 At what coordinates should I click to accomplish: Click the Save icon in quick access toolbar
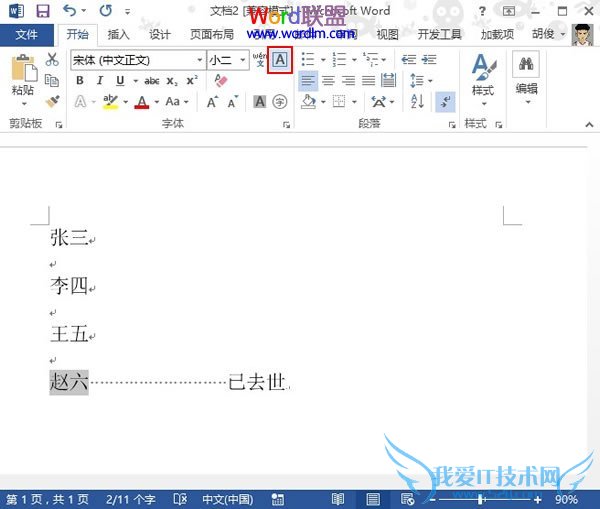pyautogui.click(x=42, y=11)
